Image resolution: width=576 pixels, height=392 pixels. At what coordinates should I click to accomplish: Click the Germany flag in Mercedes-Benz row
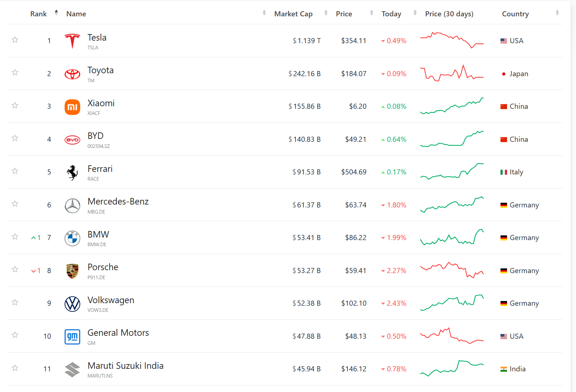[504, 205]
